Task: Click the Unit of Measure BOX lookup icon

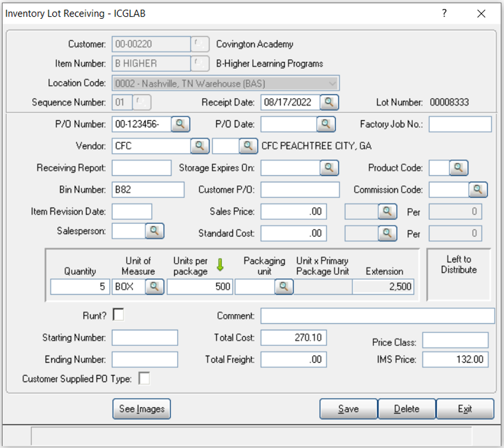Action: [155, 287]
